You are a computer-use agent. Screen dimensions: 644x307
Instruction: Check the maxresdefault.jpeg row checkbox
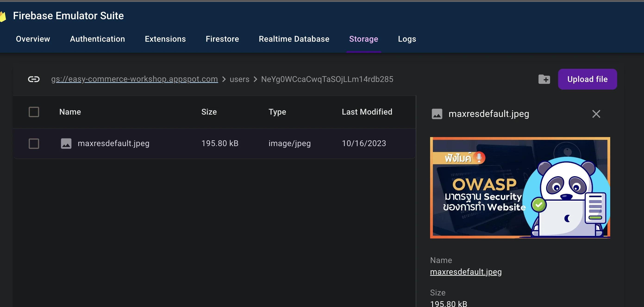click(34, 144)
